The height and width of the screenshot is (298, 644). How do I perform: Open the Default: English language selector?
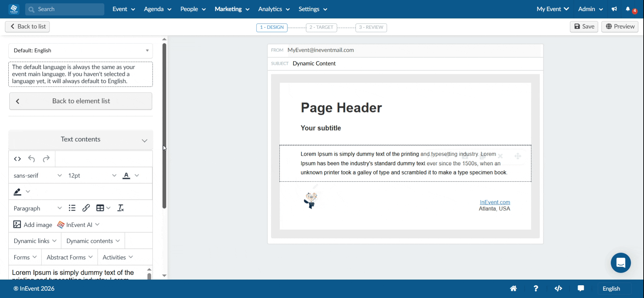pos(80,51)
